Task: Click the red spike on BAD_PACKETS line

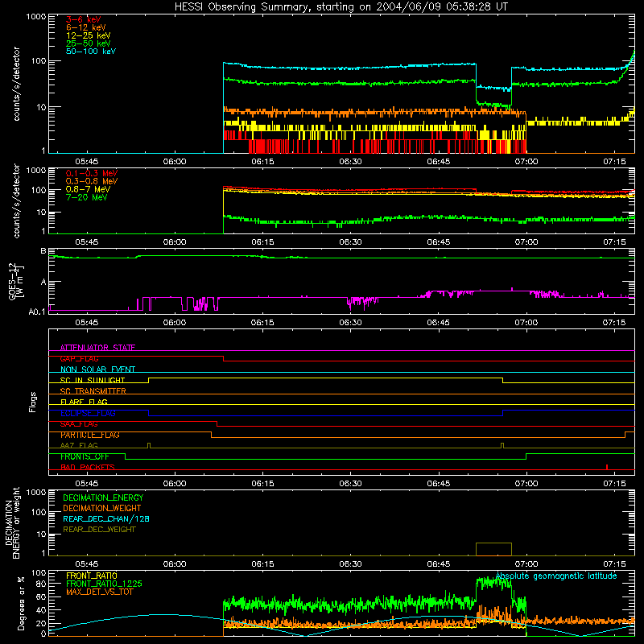Action: click(607, 467)
